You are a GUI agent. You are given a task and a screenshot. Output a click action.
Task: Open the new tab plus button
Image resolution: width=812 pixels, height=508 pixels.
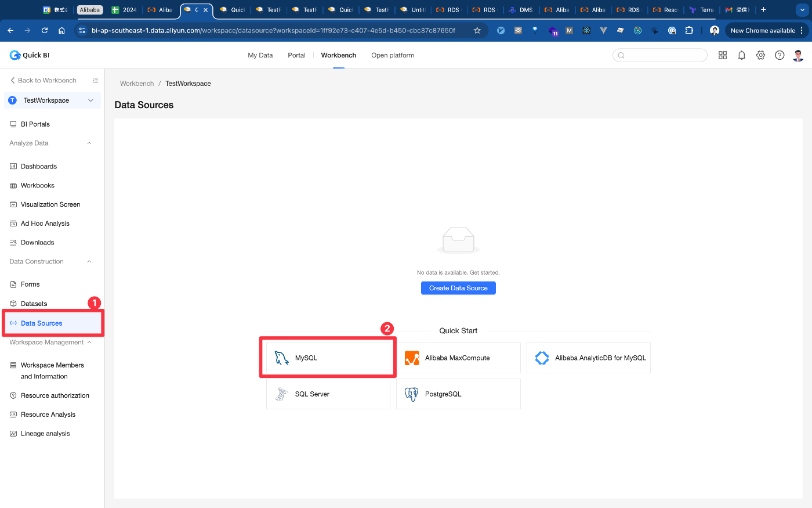(x=764, y=10)
